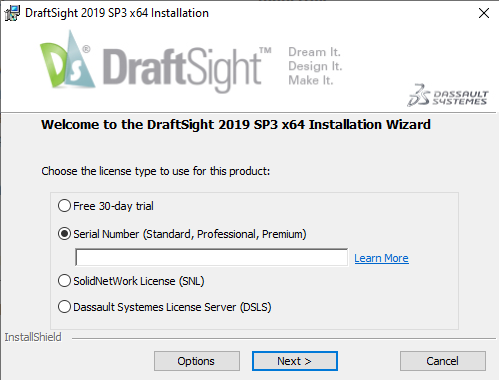The width and height of the screenshot is (499, 380).
Task: Click the 'DraftSight 2019 SP3 x64 Installation' title text
Action: (117, 13)
